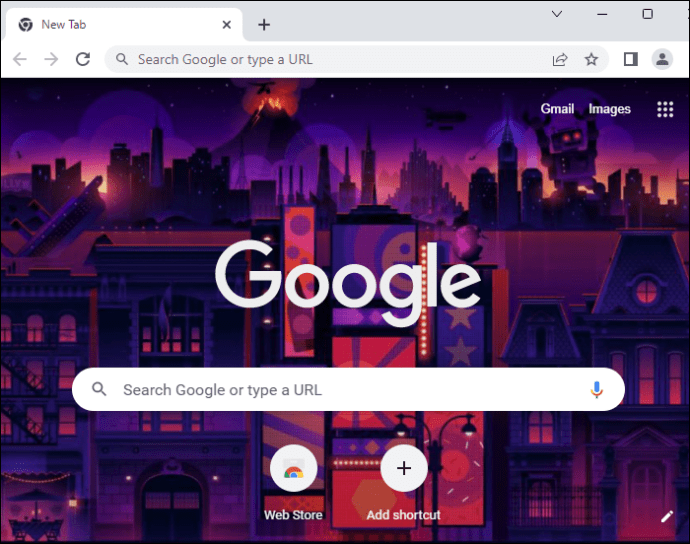The image size is (690, 544).
Task: Click the magnifier icon in the address bar
Action: point(122,59)
